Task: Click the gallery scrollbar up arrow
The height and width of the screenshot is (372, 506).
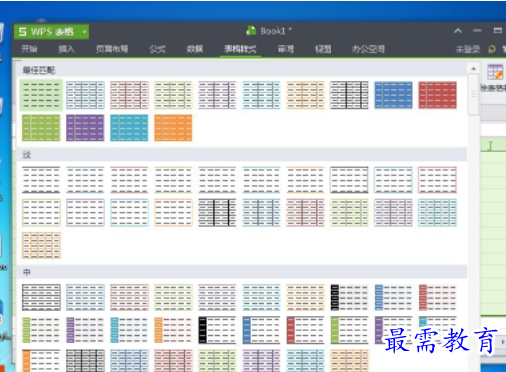Action: [473, 69]
